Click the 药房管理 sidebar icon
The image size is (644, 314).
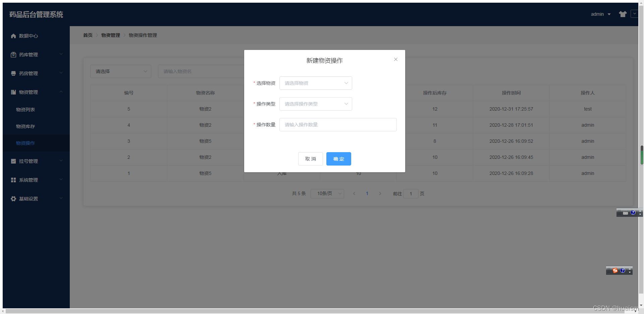13,73
